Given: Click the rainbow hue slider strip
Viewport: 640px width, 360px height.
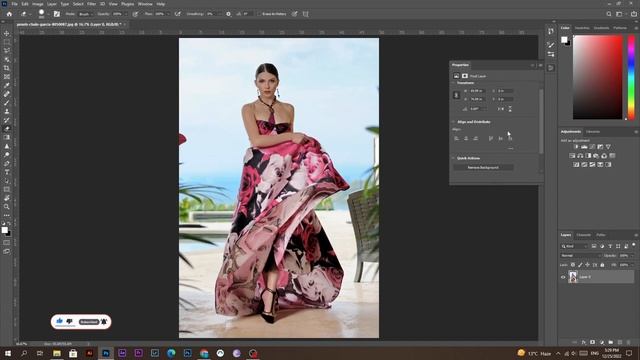Looking at the screenshot, I should pos(631,77).
